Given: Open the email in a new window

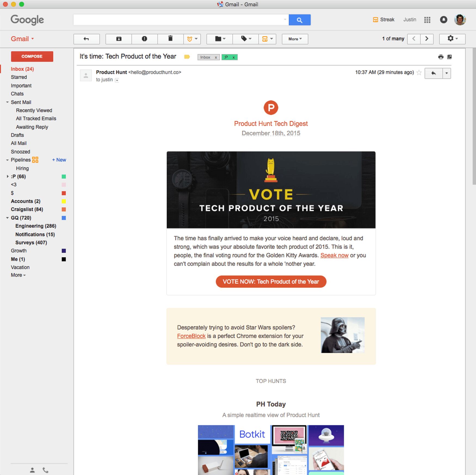Looking at the screenshot, I should (450, 57).
